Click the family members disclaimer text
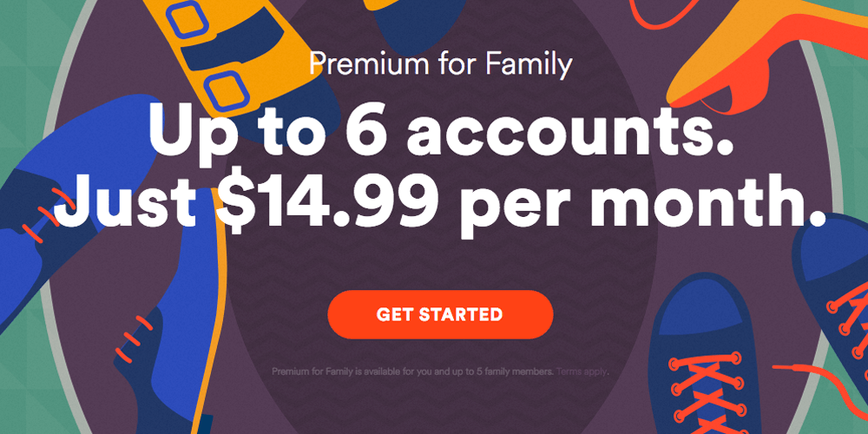The width and height of the screenshot is (868, 434). click(412, 372)
